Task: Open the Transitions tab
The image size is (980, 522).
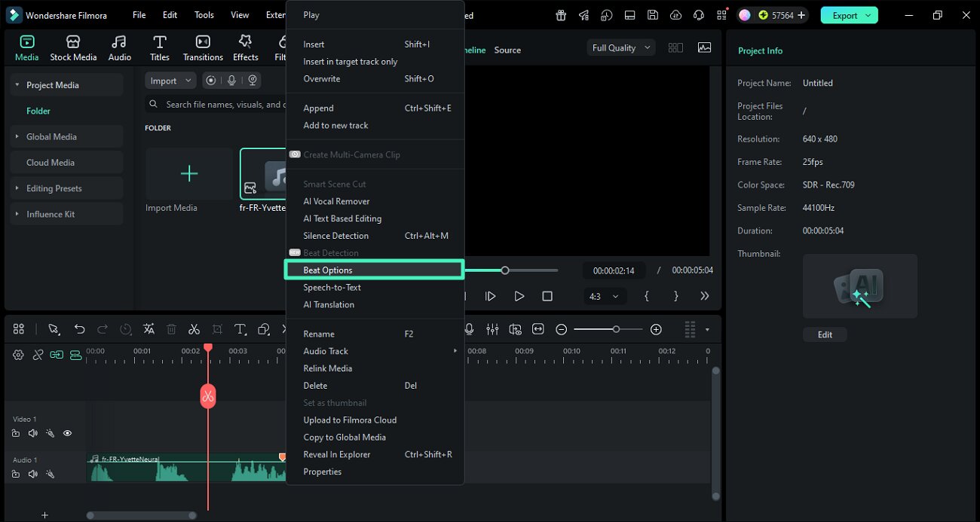Action: coord(203,47)
